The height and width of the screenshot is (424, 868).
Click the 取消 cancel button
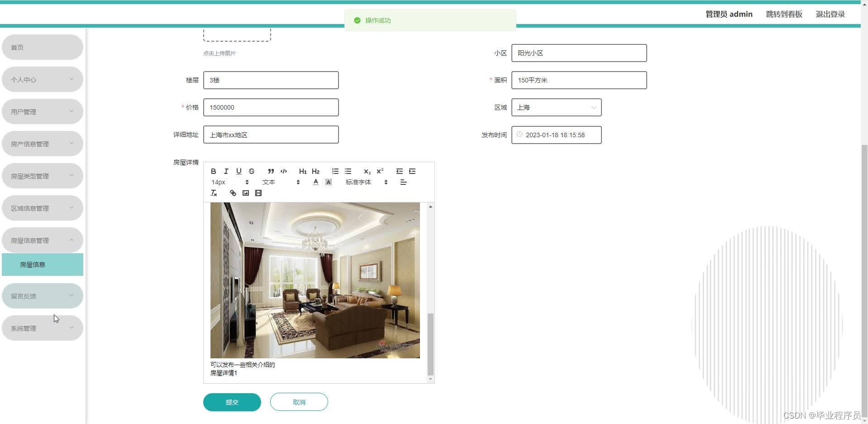299,402
